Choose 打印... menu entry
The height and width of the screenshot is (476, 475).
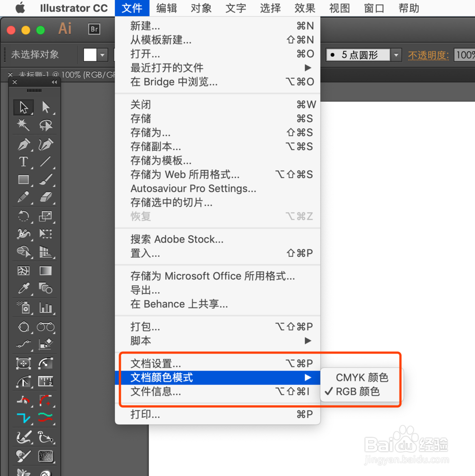click(x=218, y=414)
